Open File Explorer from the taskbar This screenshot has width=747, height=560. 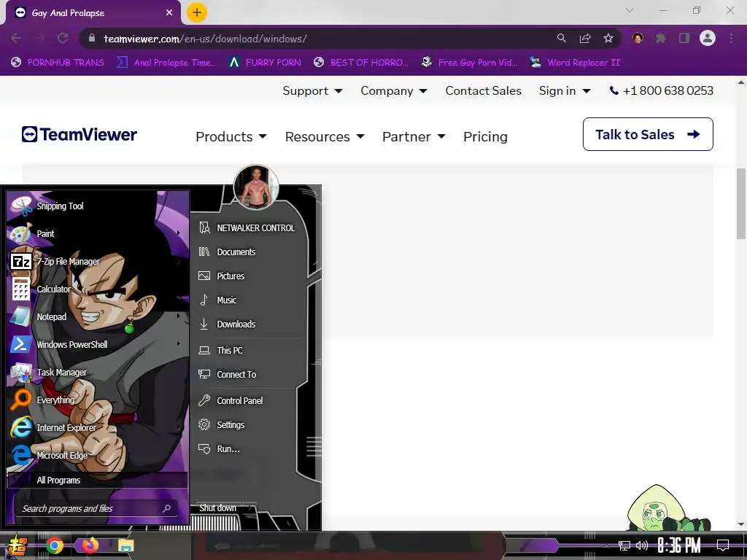click(125, 545)
